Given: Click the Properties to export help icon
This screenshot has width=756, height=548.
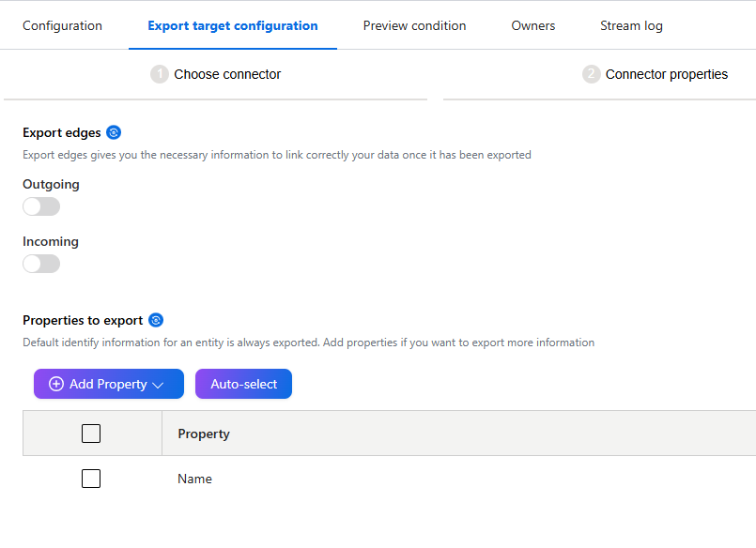Looking at the screenshot, I should pos(155,320).
